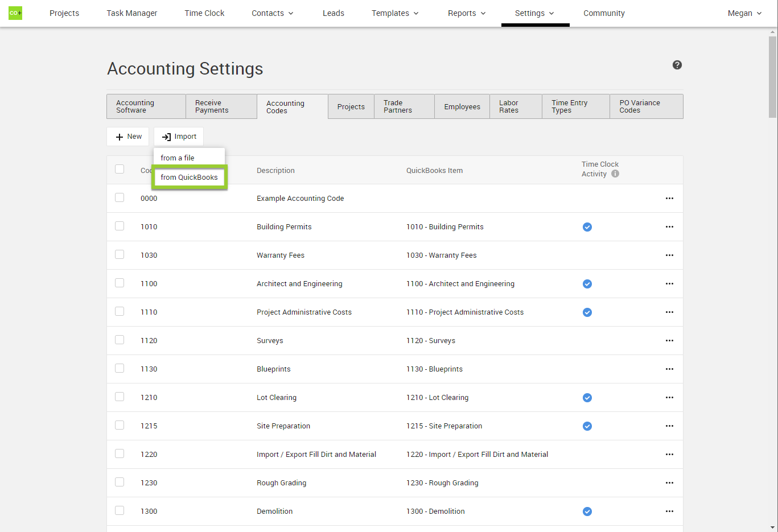The width and height of the screenshot is (778, 532).
Task: Click Time Clock checkmark for Demolition row
Action: point(587,512)
